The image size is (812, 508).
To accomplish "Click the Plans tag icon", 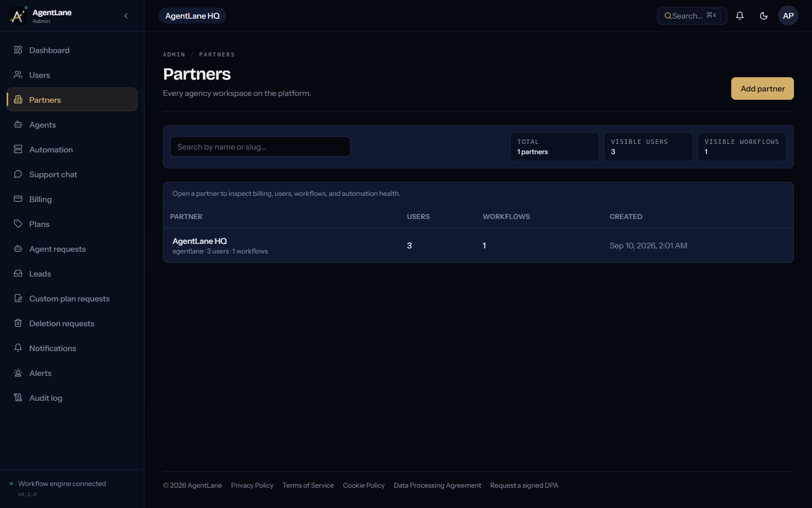I will coord(18,224).
